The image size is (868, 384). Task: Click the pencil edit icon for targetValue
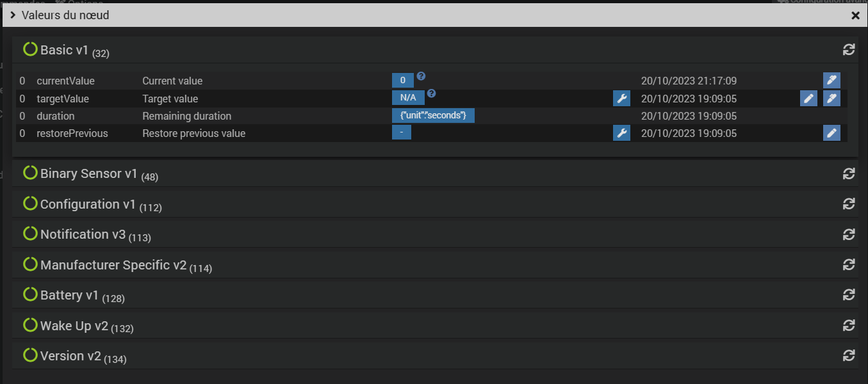click(808, 99)
